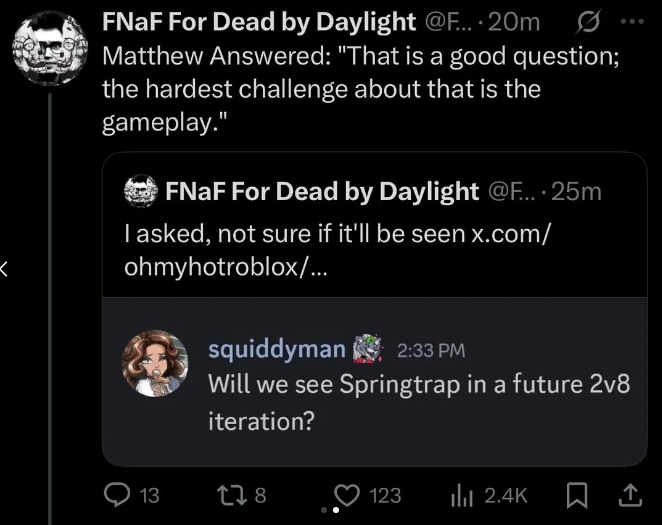Image resolution: width=662 pixels, height=525 pixels.
Task: Click the back chevron at left edge
Action: (4, 269)
